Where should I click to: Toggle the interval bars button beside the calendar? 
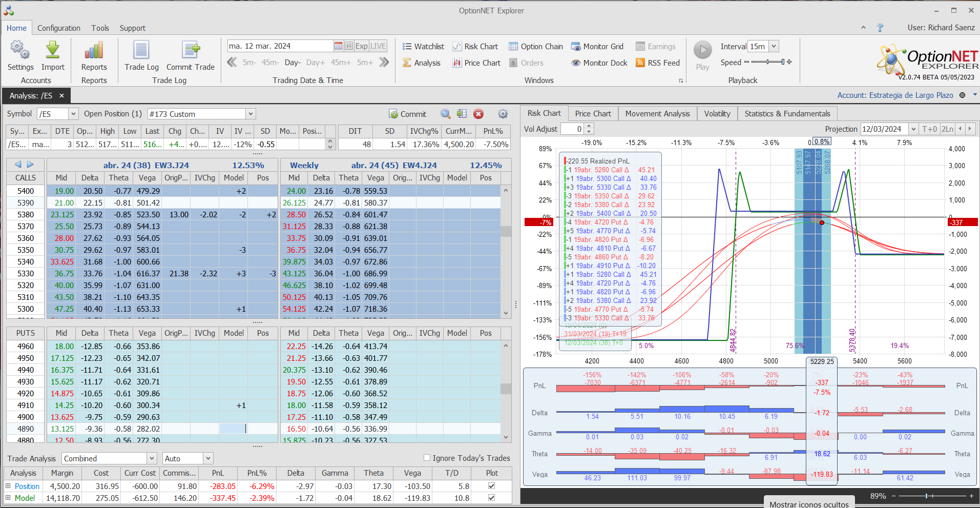pos(349,46)
